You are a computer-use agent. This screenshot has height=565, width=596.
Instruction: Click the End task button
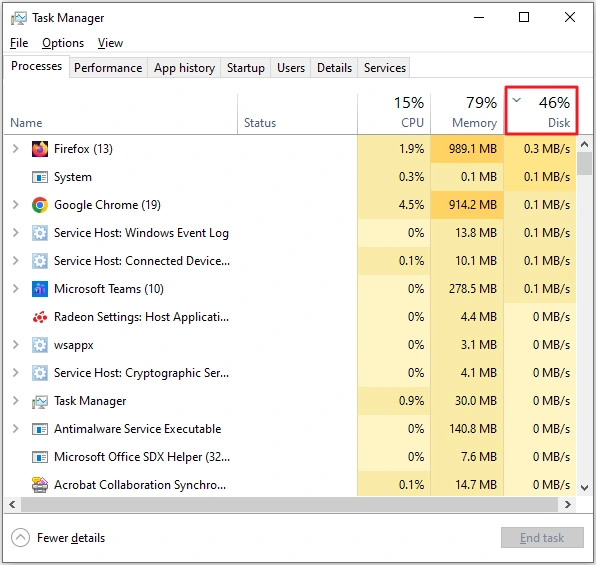coord(542,538)
